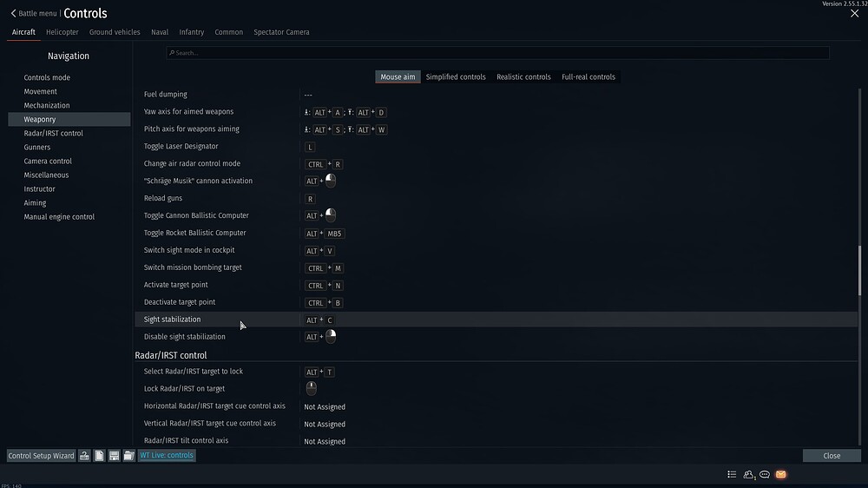Click the keyboard device icon beside Control Setup Wizard
The height and width of the screenshot is (488, 868).
(x=85, y=456)
